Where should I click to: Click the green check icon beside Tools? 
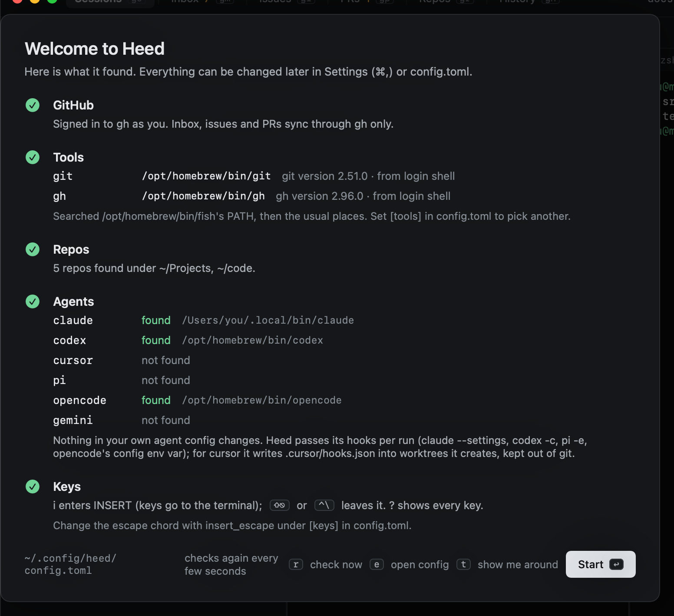(x=33, y=157)
